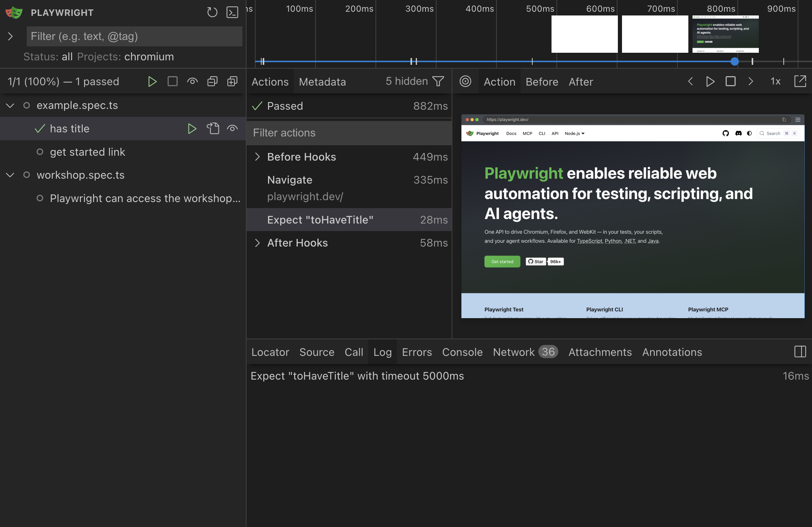Screen dimensions: 812x527
Task: Focus the test filter text field
Action: pos(134,36)
